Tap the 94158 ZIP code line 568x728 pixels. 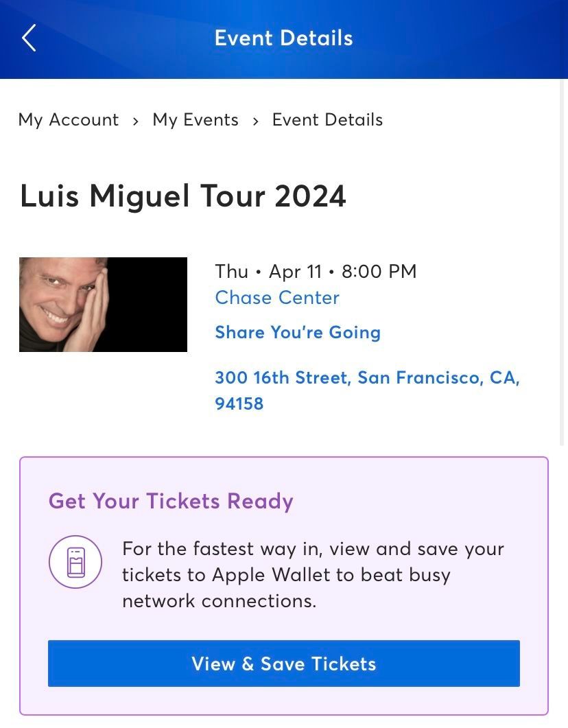(239, 403)
